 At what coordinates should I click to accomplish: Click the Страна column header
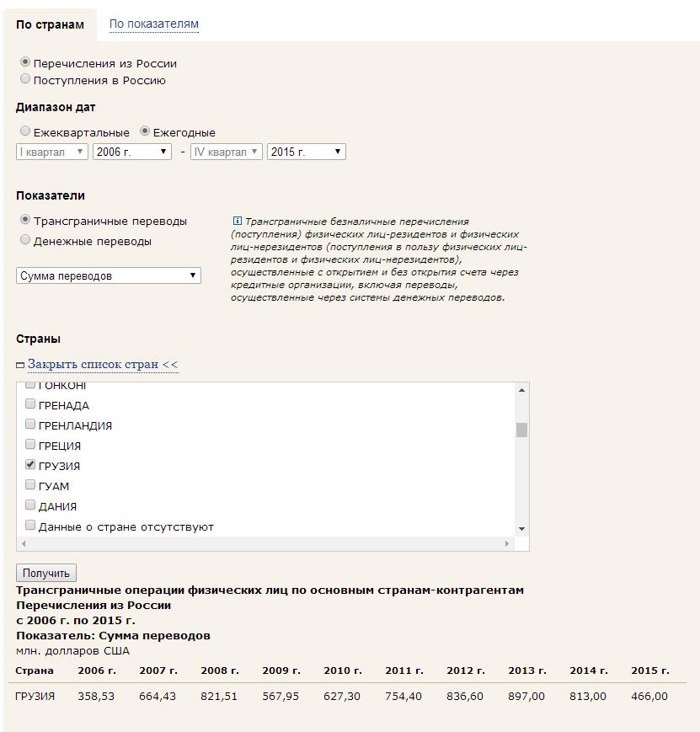pos(35,671)
